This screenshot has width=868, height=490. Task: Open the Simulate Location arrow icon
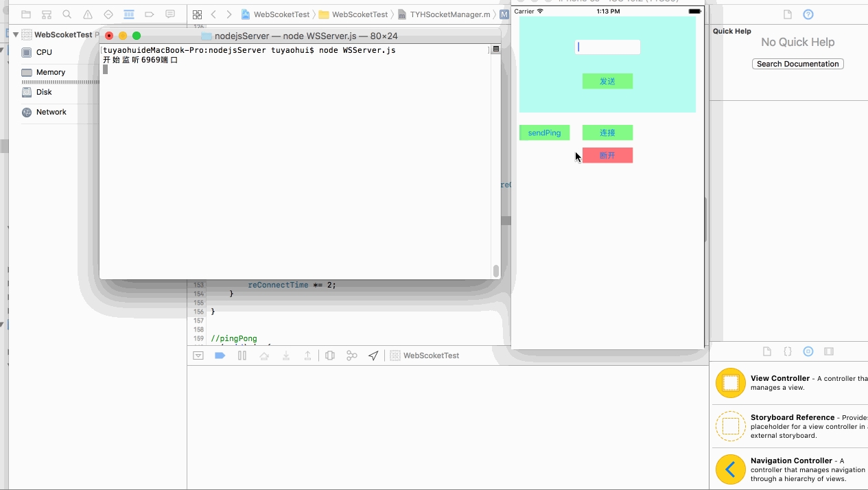373,355
